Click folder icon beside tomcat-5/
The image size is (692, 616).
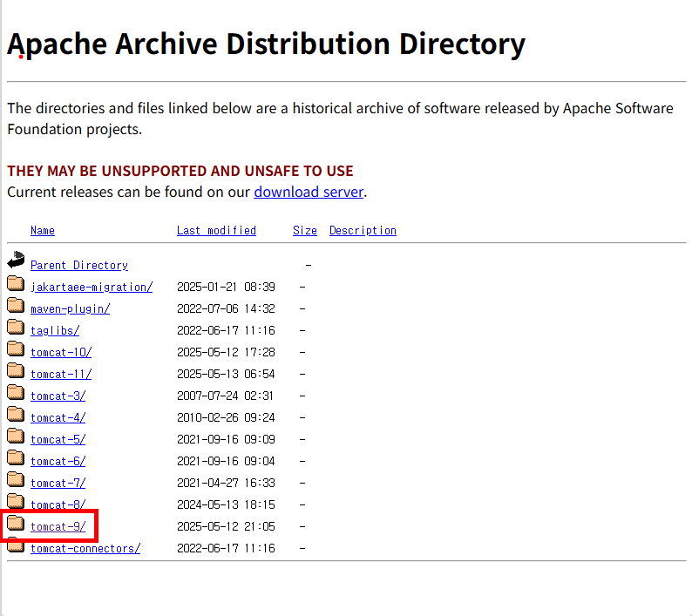click(16, 436)
